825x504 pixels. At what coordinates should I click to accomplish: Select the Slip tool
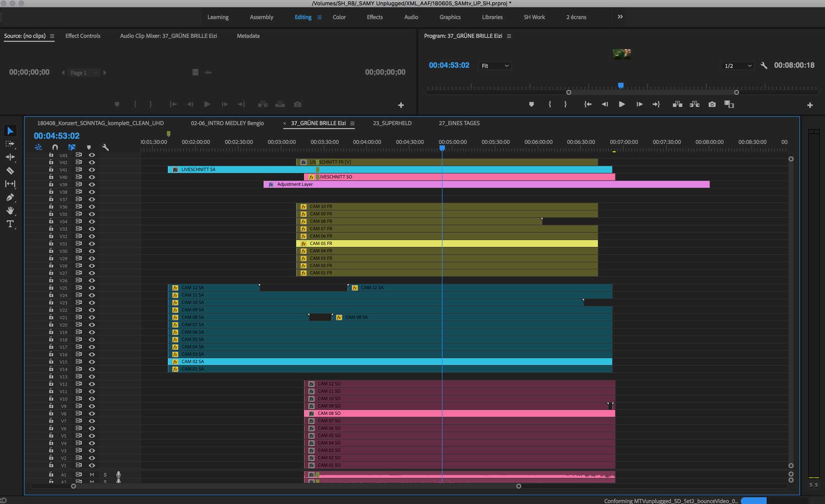(x=10, y=184)
